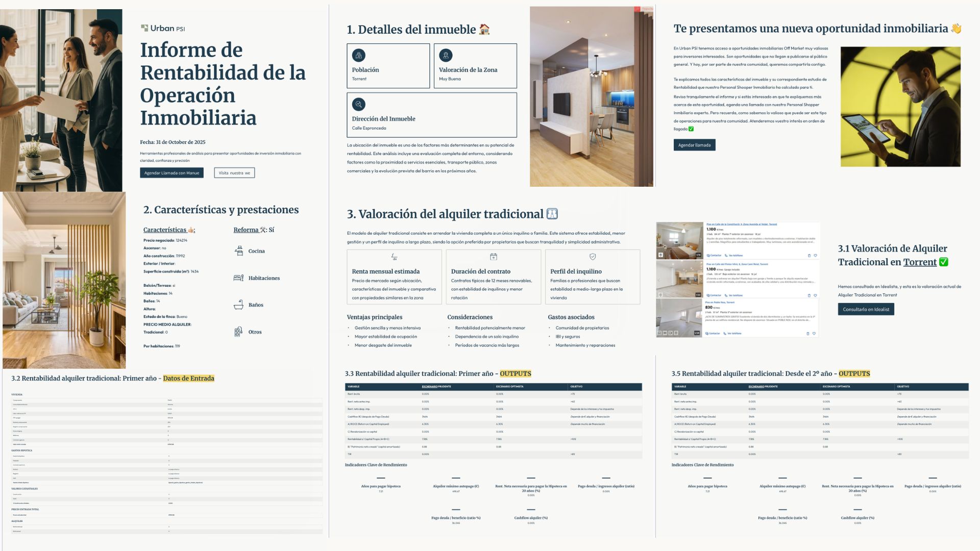Favorite the Poble Nou listing heart icon
Screen dimensions: 980x551
(x=814, y=333)
